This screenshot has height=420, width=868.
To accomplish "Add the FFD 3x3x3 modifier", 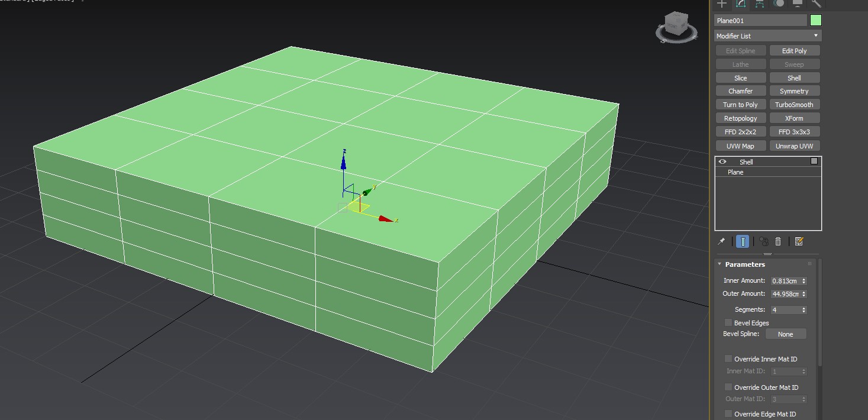I will point(795,132).
